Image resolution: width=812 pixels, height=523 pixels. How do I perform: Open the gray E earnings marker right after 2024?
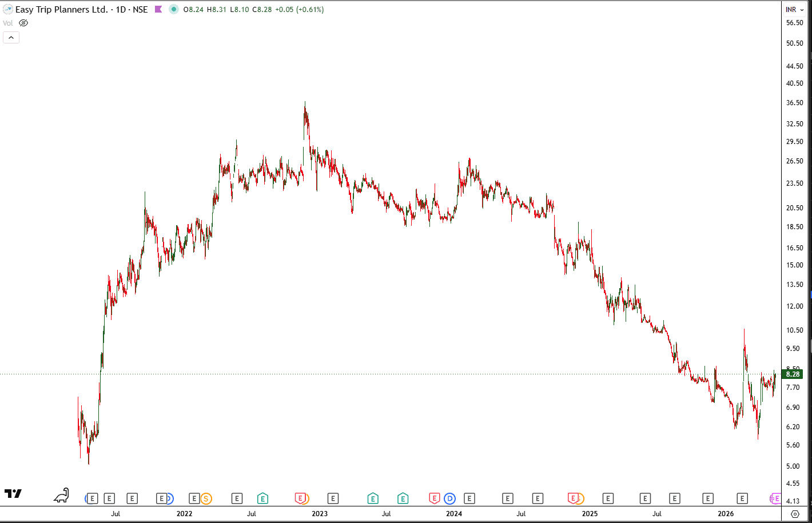[x=469, y=498]
